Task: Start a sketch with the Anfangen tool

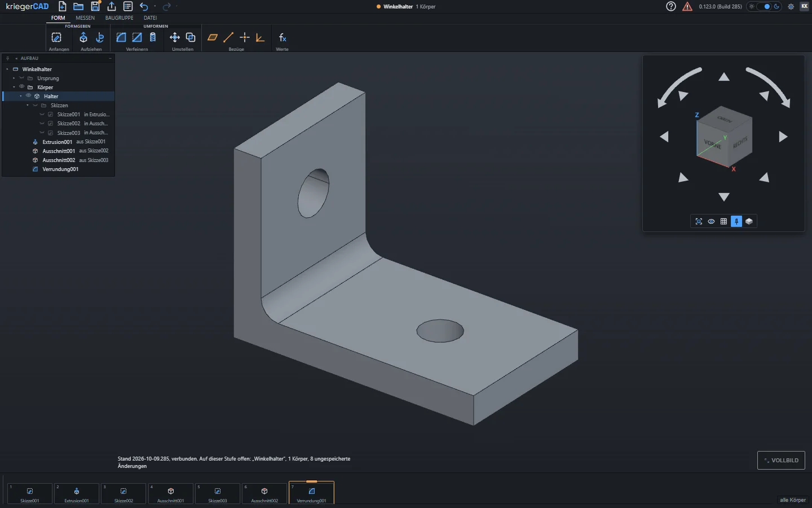Action: click(56, 37)
